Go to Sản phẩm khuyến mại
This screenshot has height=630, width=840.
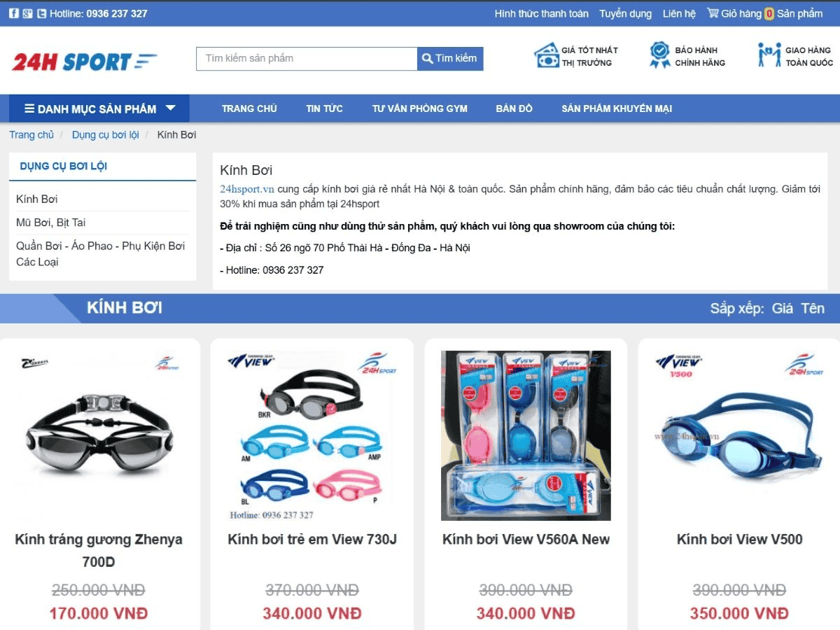(617, 108)
